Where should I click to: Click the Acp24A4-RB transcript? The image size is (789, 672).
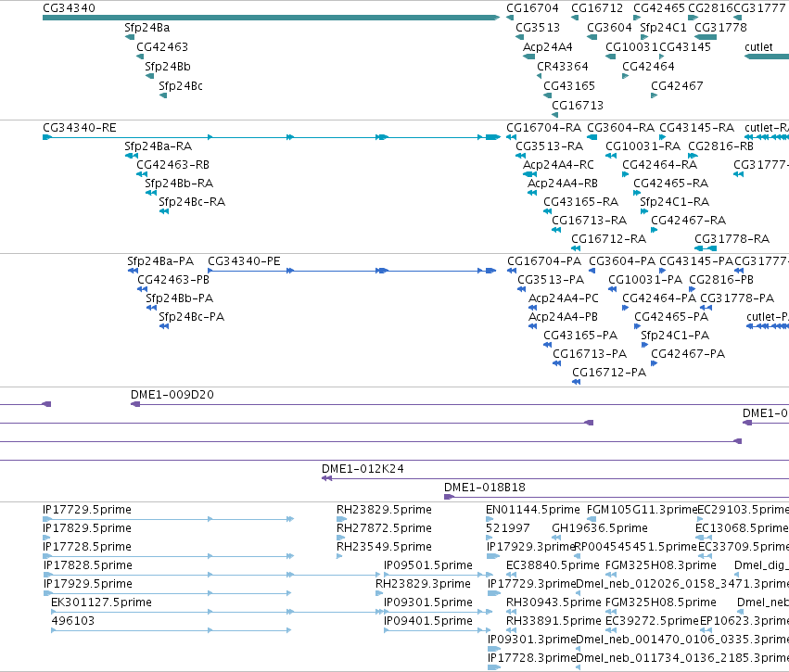click(532, 193)
